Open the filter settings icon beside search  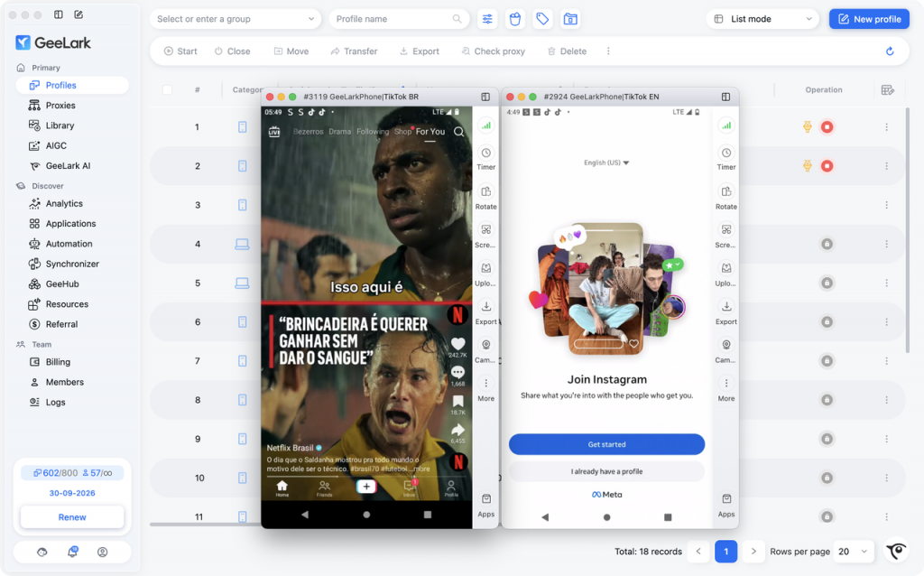pyautogui.click(x=487, y=19)
